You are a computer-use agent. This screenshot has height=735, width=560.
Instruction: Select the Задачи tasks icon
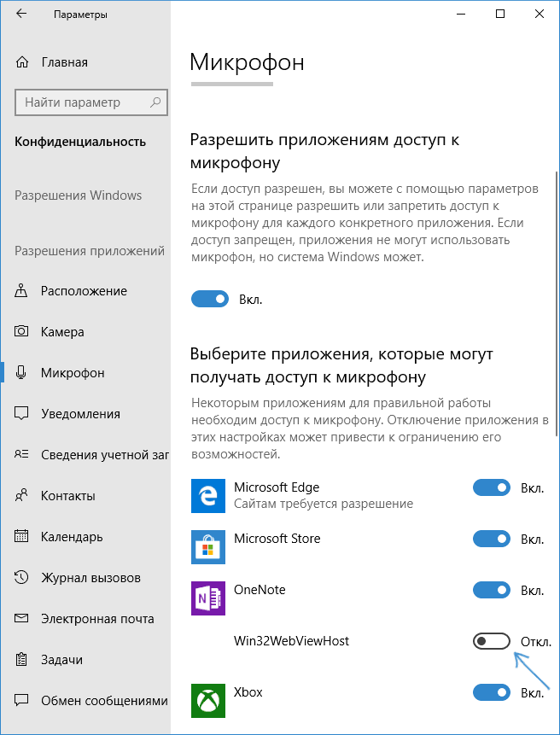click(20, 659)
